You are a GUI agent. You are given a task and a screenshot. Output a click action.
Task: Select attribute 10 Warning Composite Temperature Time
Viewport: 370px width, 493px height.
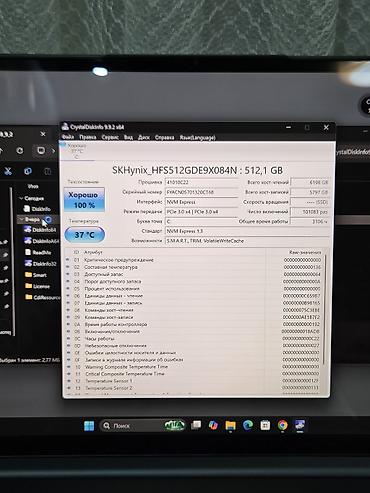pyautogui.click(x=193, y=367)
